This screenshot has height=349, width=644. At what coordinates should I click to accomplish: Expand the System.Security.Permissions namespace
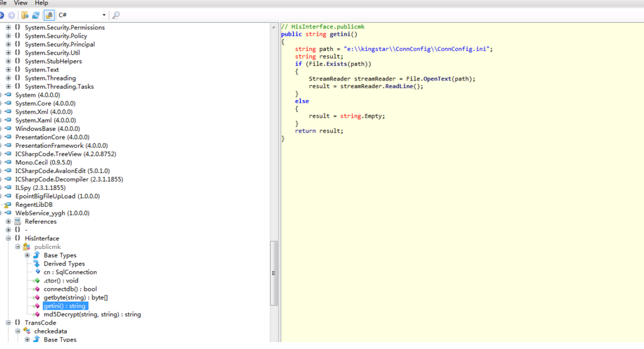click(x=8, y=28)
